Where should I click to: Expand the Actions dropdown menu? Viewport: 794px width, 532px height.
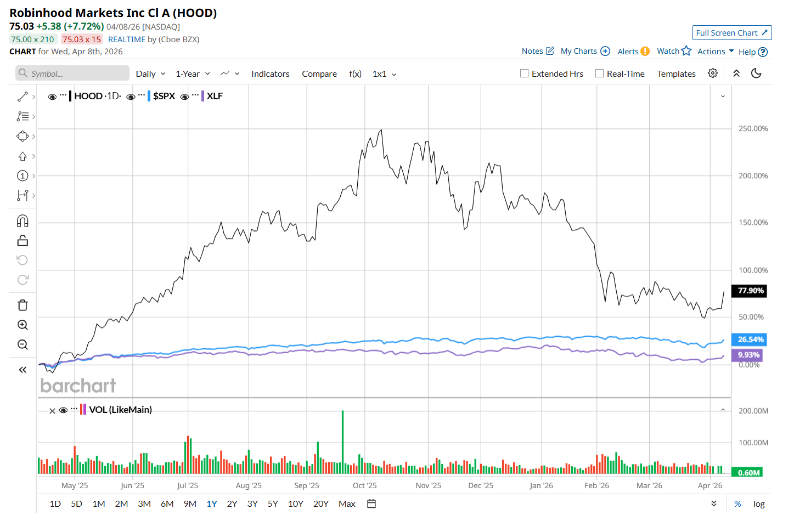click(x=716, y=52)
